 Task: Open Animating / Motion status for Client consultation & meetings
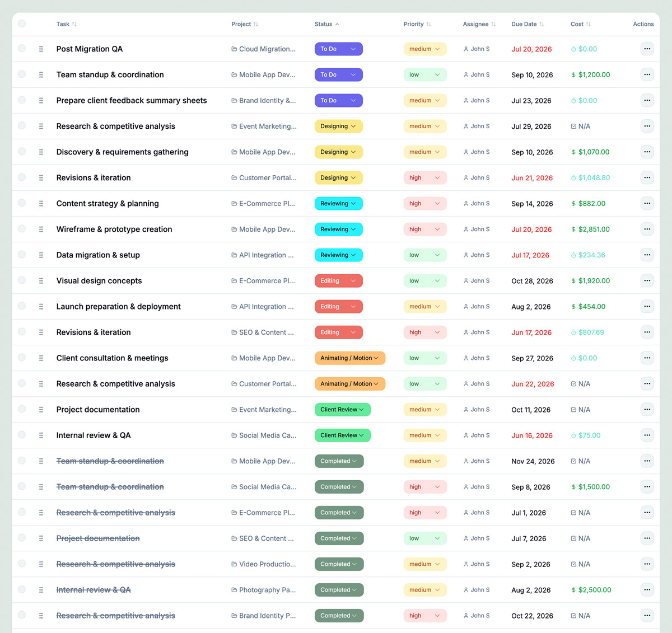(350, 358)
